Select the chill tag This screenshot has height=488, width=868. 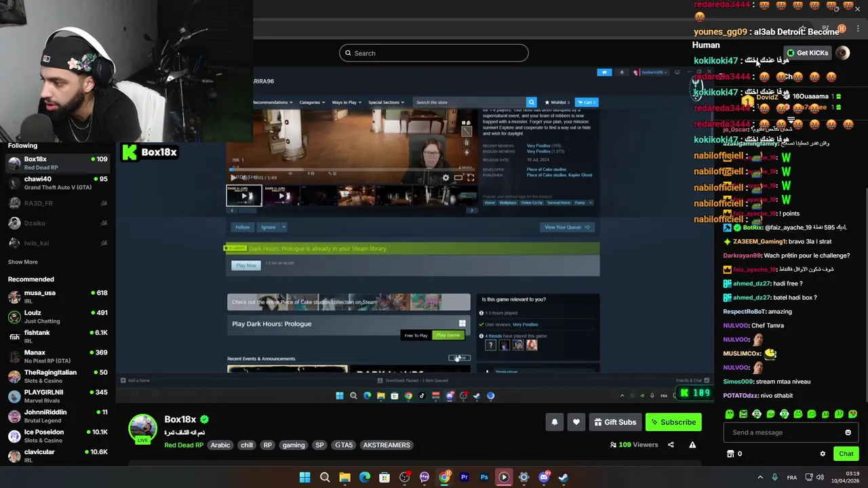247,445
